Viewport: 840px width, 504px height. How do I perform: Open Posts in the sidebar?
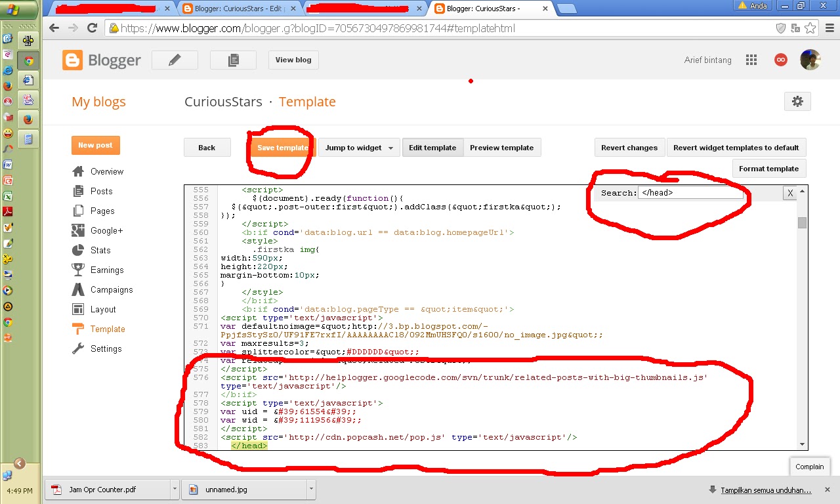coord(93,191)
